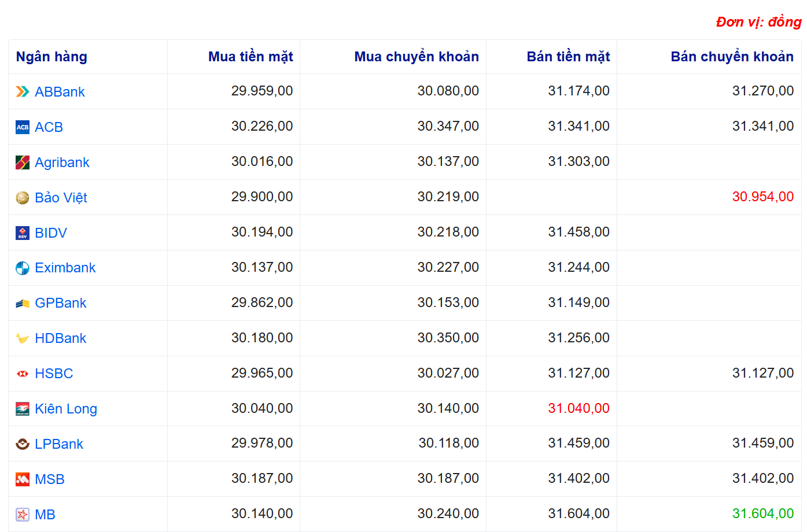Open the GPBank link
This screenshot has height=532, width=807.
pyautogui.click(x=60, y=303)
